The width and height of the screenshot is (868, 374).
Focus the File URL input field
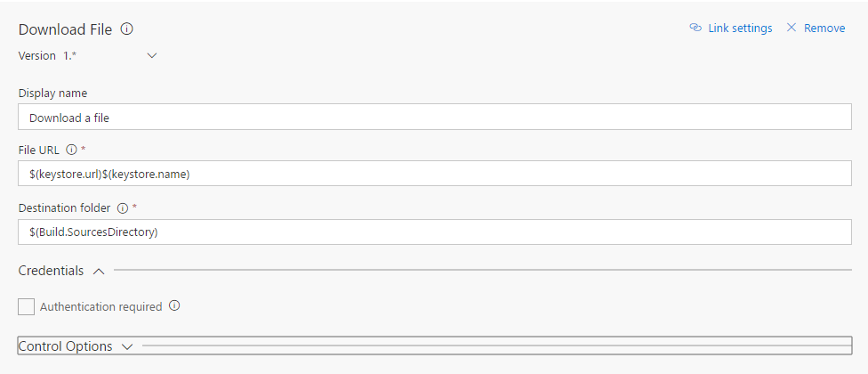coord(435,174)
